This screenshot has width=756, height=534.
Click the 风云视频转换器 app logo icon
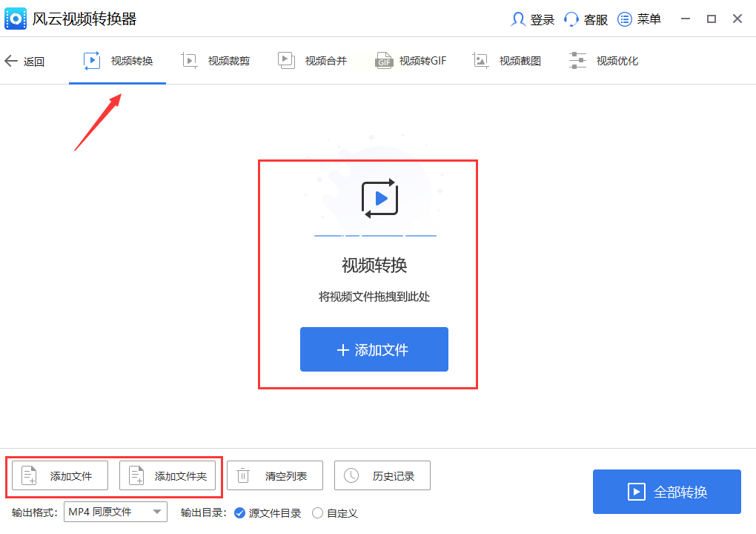[x=16, y=19]
